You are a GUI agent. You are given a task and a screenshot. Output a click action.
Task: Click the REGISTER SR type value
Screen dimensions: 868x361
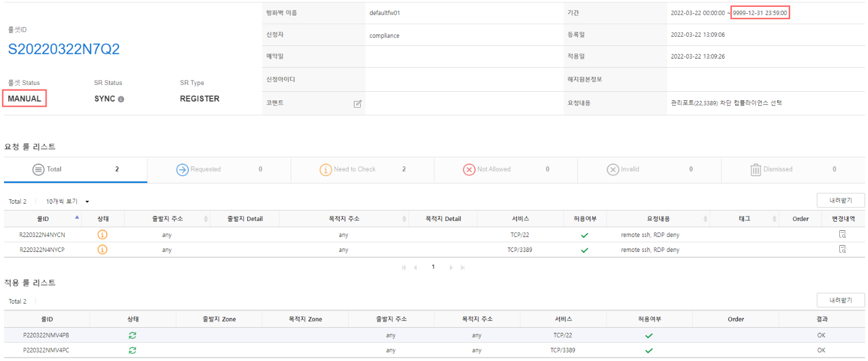[x=200, y=99]
